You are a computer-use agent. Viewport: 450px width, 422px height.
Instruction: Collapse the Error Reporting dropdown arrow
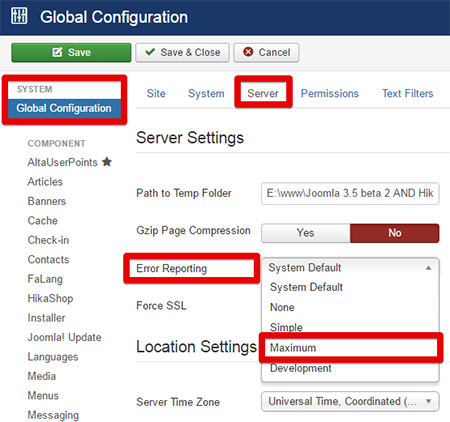[x=429, y=268]
